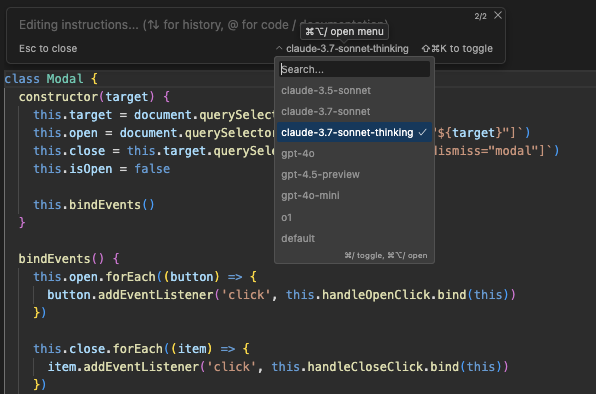Click 'this.open.forEach((button) => {' line
596x394 pixels.
coord(145,277)
